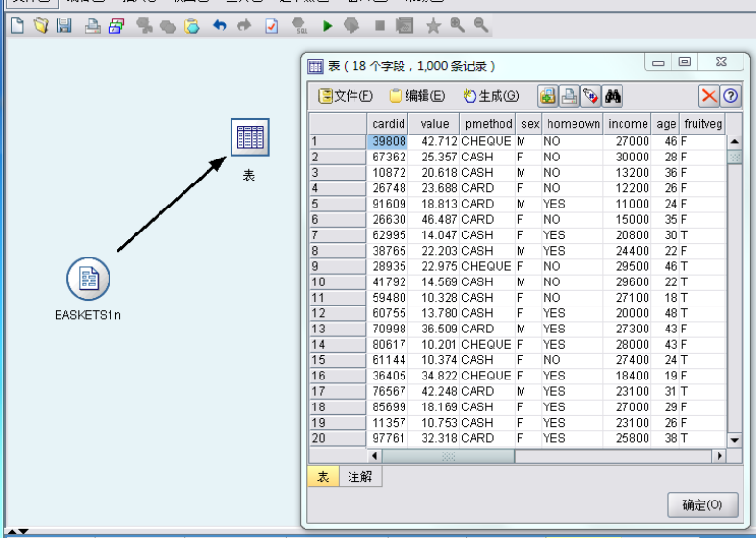
Task: Click the income column header
Action: coord(627,124)
